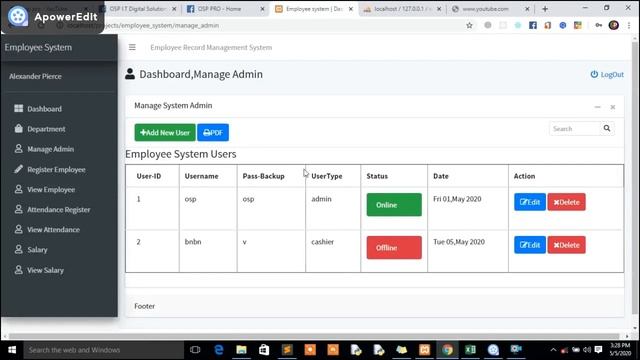Click the Pass-Backup column header
The width and height of the screenshot is (640, 360).
(x=263, y=176)
